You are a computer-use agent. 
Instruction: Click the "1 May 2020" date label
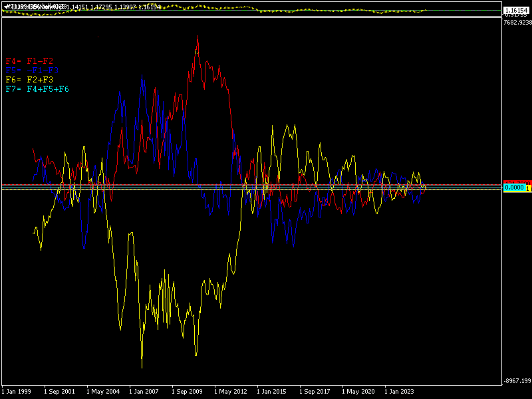(x=358, y=392)
